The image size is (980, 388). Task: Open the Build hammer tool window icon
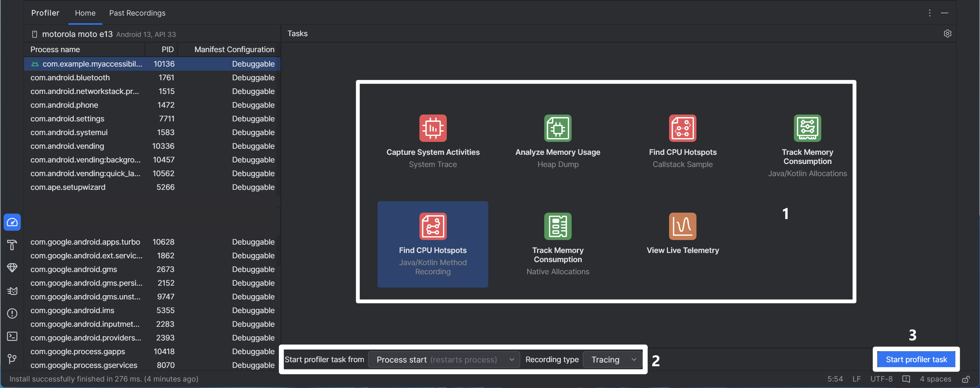tap(12, 245)
